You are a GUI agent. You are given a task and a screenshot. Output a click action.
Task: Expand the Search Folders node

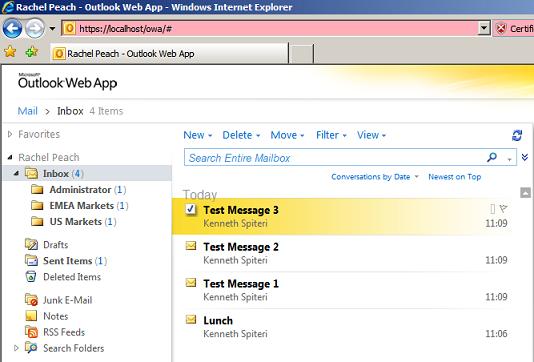[16, 348]
